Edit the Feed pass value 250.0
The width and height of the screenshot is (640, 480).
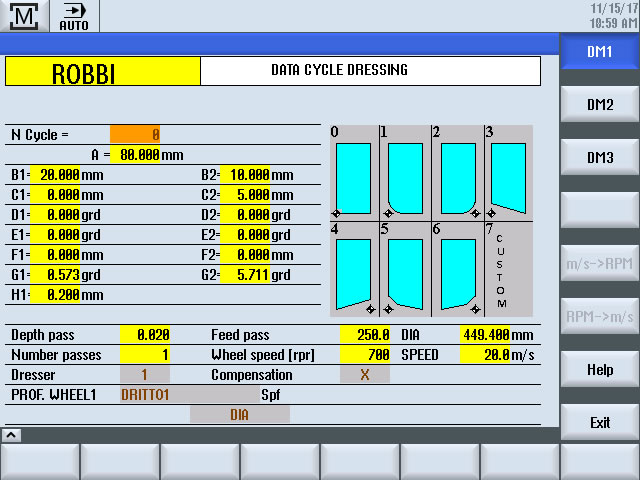[365, 335]
